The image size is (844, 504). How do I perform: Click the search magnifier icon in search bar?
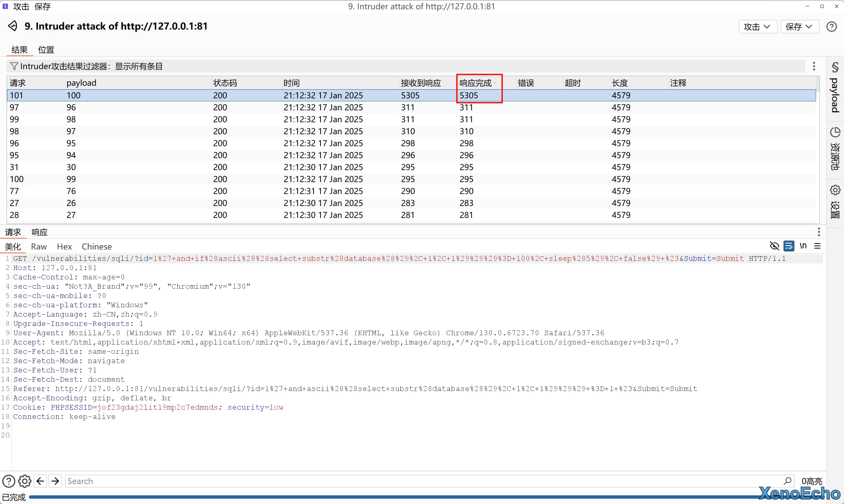coord(787,481)
